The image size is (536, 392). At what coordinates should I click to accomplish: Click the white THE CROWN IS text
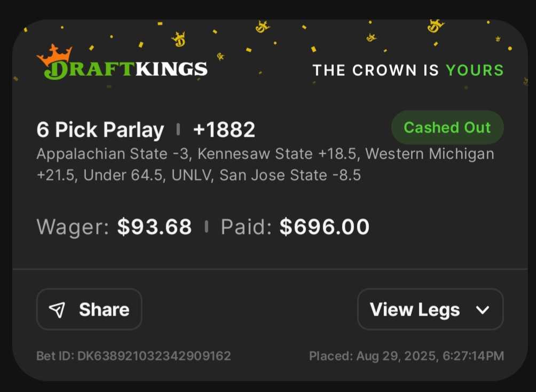376,70
